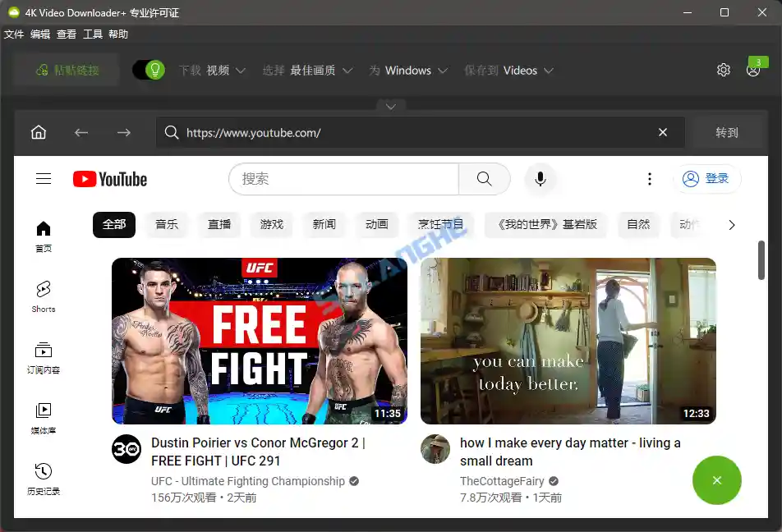This screenshot has height=532, width=782.
Task: Click the right chevron to scroll category chips
Action: (x=732, y=224)
